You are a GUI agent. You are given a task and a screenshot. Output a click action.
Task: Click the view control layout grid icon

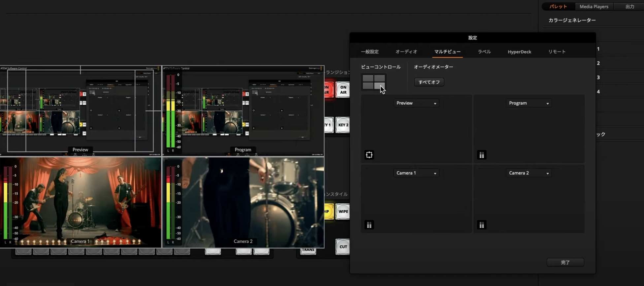click(x=373, y=82)
